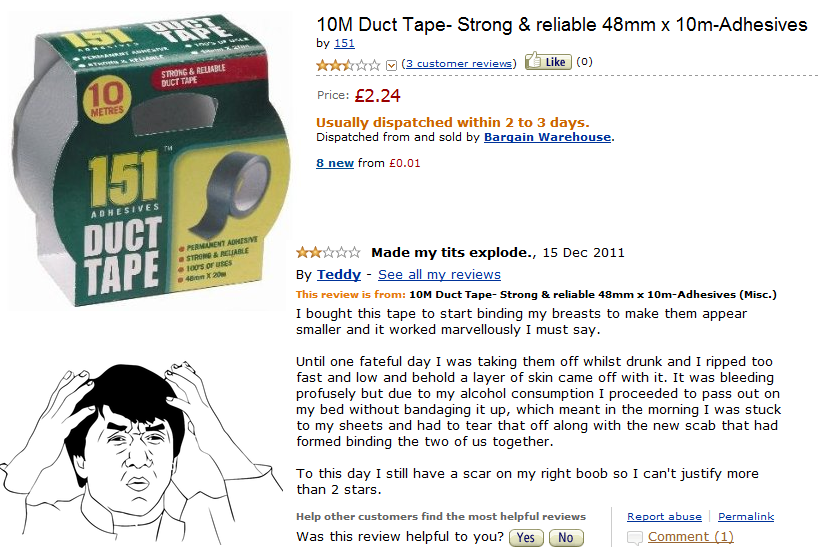831x558 pixels.
Task: Click the product title heading
Action: click(x=562, y=24)
